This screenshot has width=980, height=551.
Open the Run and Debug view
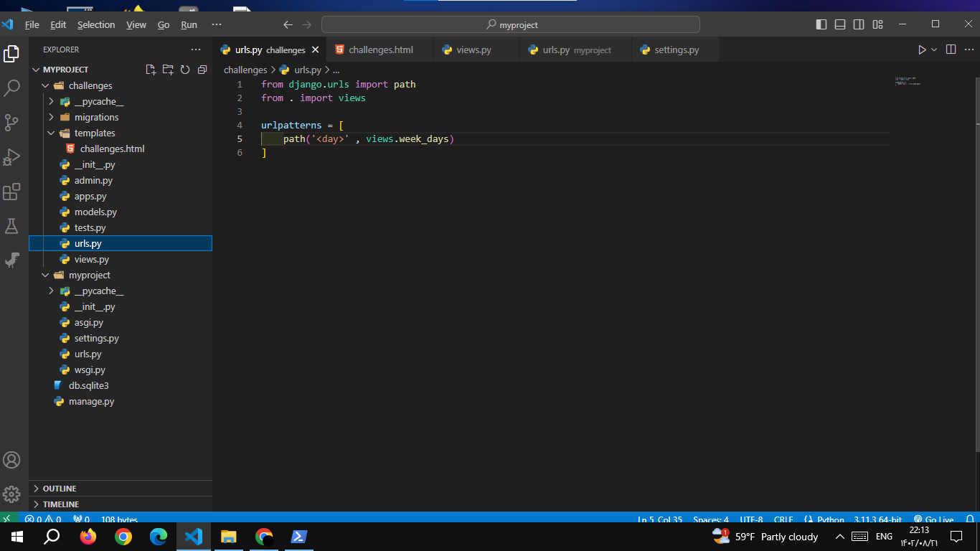(x=11, y=157)
